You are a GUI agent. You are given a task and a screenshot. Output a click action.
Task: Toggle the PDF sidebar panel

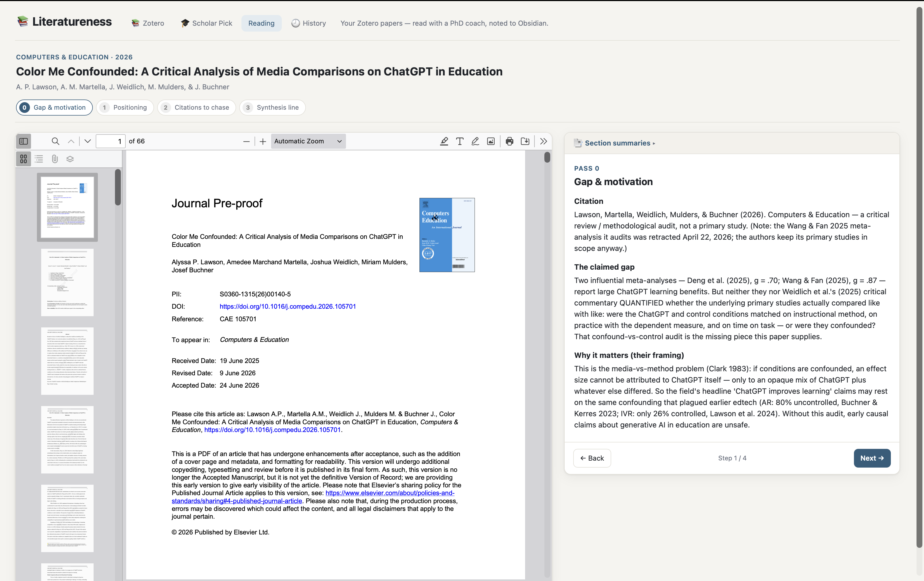(x=24, y=141)
